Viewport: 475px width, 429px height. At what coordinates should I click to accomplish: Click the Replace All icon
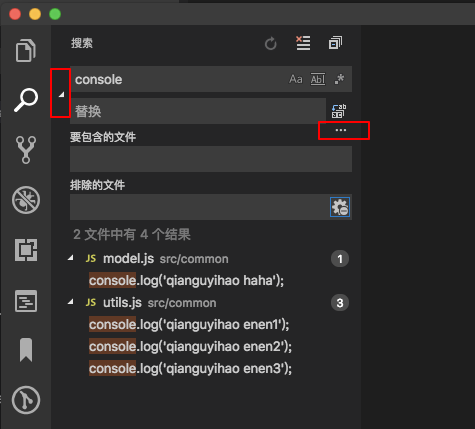[339, 111]
